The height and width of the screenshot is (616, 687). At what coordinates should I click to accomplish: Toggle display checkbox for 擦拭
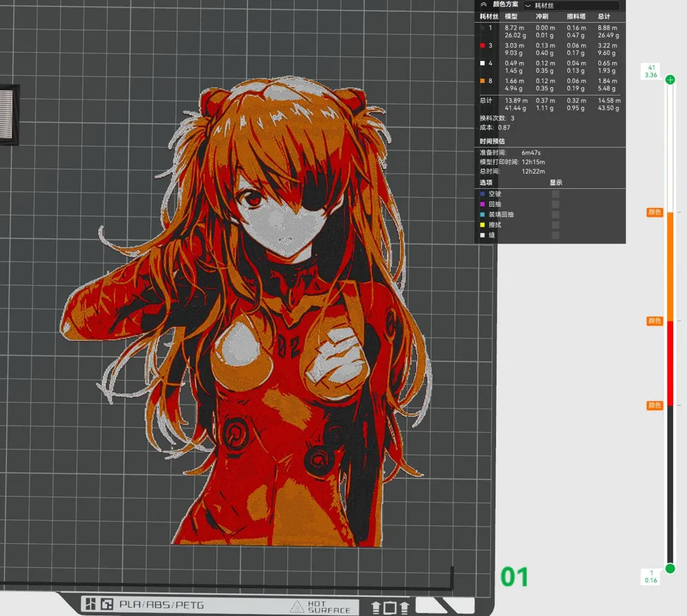point(555,225)
